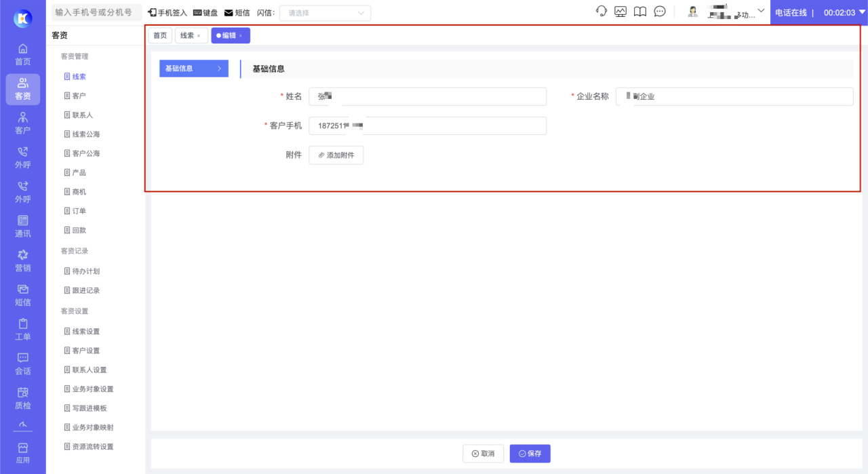
Task: Close the 编辑 tab
Action: click(241, 36)
